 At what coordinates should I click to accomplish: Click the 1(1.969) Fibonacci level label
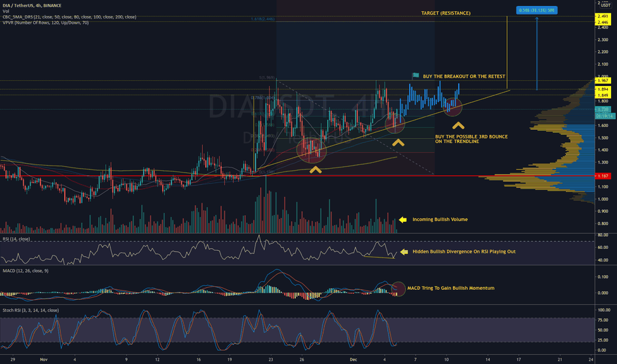tap(266, 77)
